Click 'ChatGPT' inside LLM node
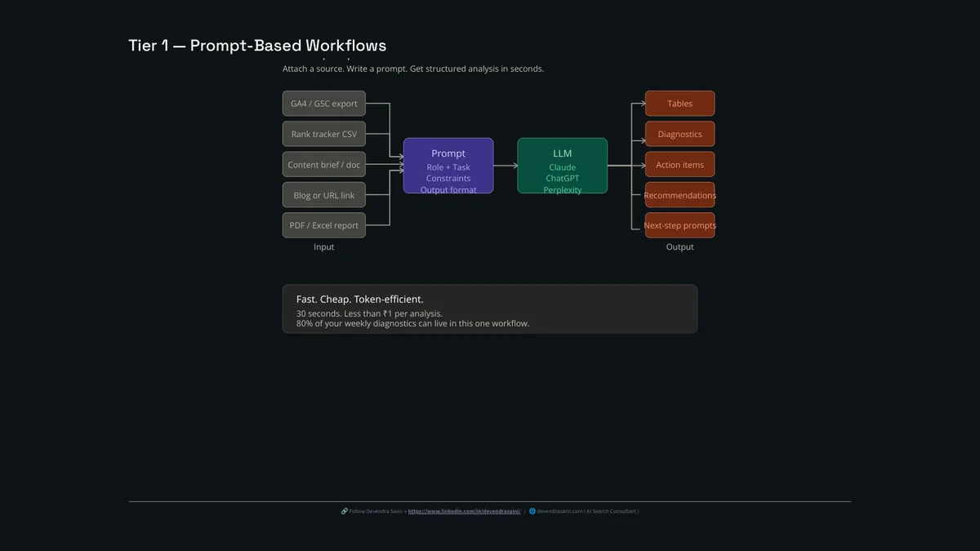The height and width of the screenshot is (551, 980). 562,178
